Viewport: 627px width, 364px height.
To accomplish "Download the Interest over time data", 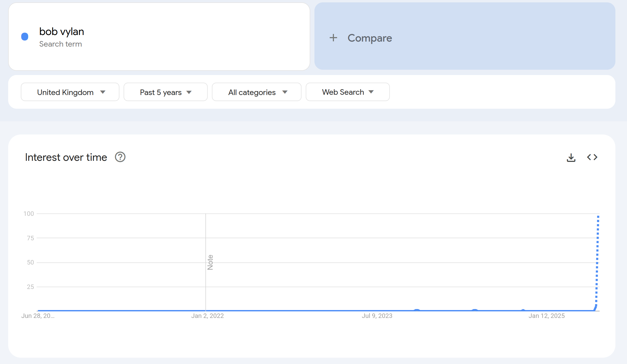I will click(571, 157).
